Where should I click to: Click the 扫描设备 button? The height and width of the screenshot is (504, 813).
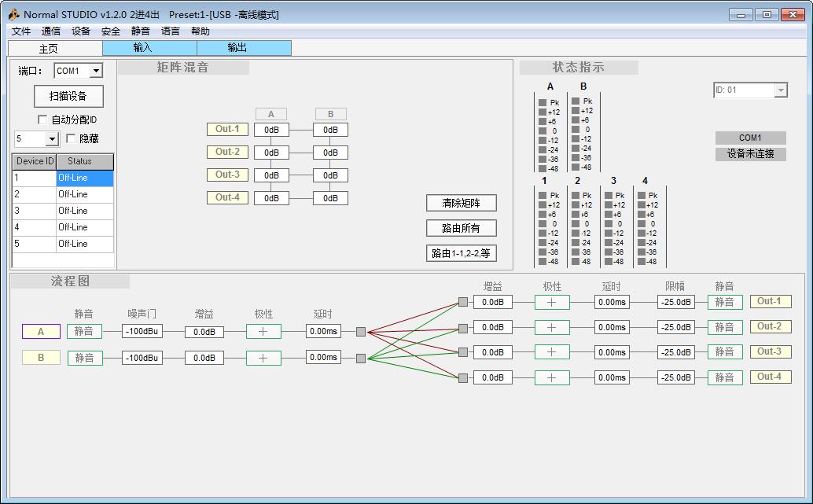68,96
